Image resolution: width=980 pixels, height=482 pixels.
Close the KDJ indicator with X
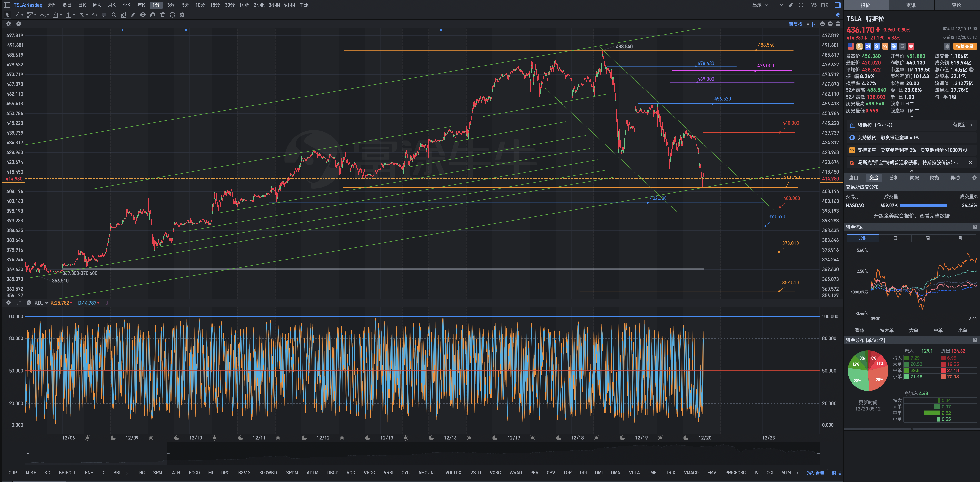click(28, 303)
